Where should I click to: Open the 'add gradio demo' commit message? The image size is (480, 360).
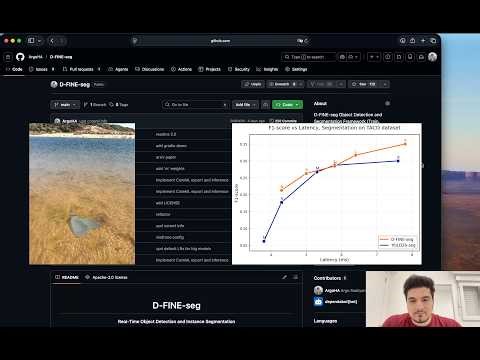(171, 146)
